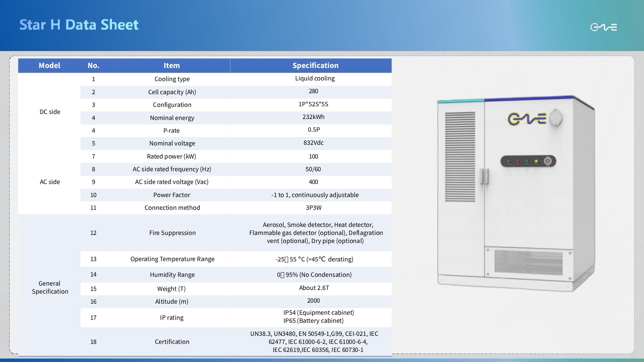The height and width of the screenshot is (362, 644).
Task: Select the 'DC side' model cell
Action: tap(50, 112)
